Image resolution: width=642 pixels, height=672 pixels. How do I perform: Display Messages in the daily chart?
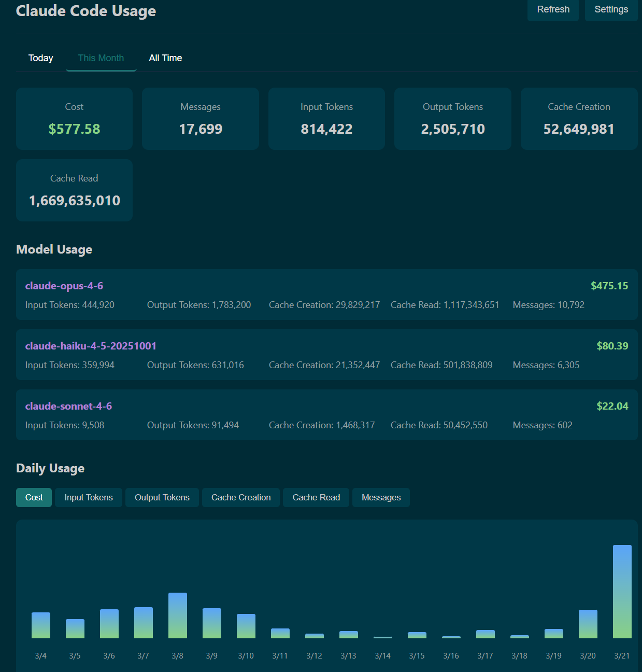click(x=381, y=497)
